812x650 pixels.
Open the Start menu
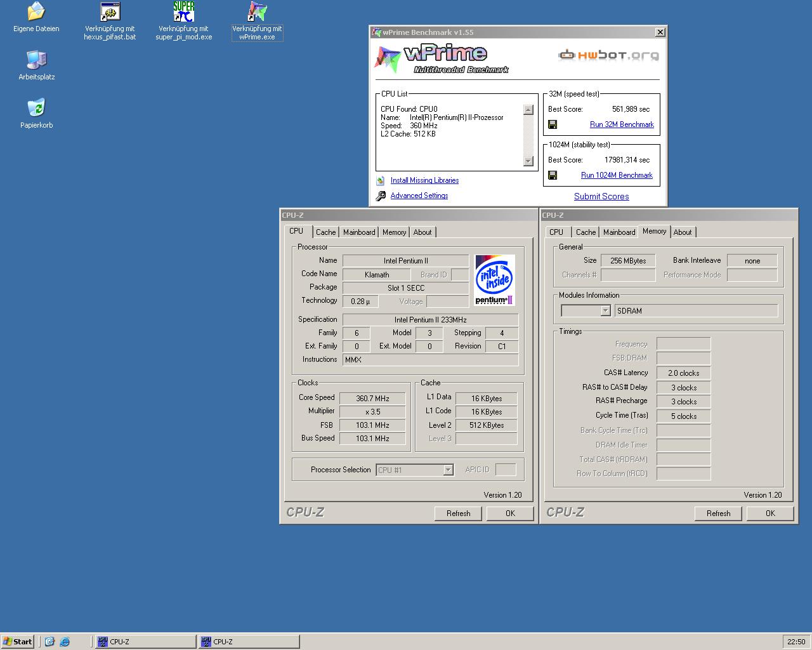point(18,642)
